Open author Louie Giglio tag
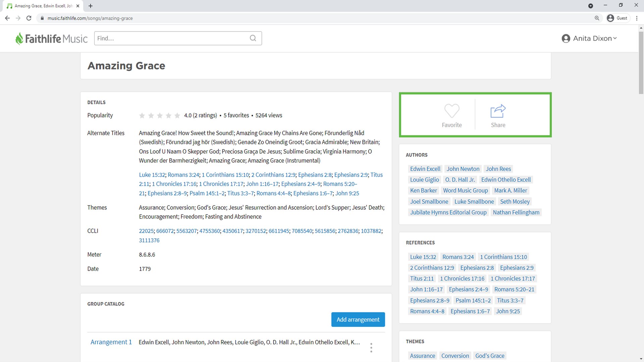Screen dimensions: 644x362 [x=424, y=180]
